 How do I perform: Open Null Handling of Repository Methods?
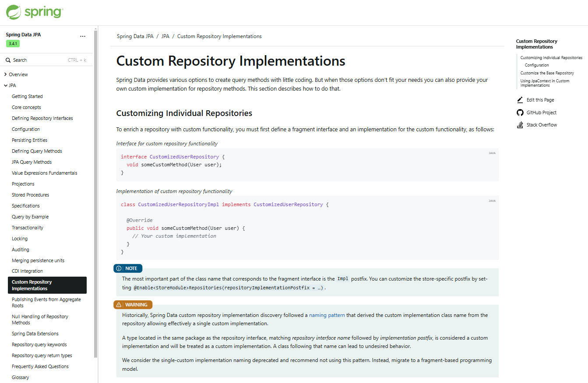pyautogui.click(x=40, y=320)
